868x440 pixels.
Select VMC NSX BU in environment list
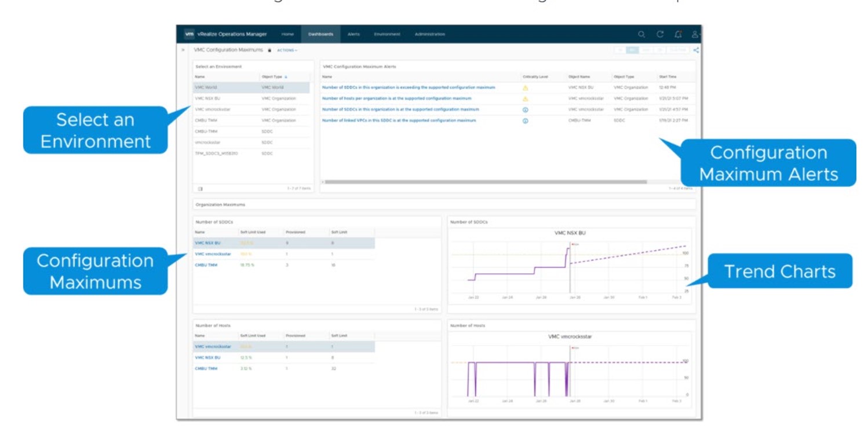[251, 98]
